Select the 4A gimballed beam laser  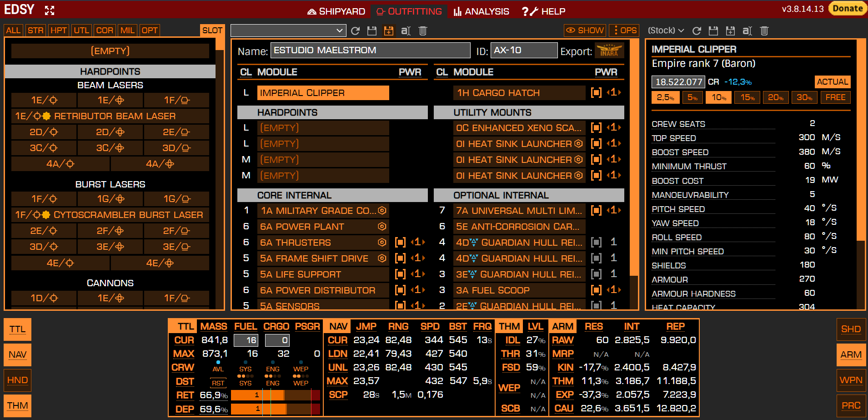click(160, 164)
